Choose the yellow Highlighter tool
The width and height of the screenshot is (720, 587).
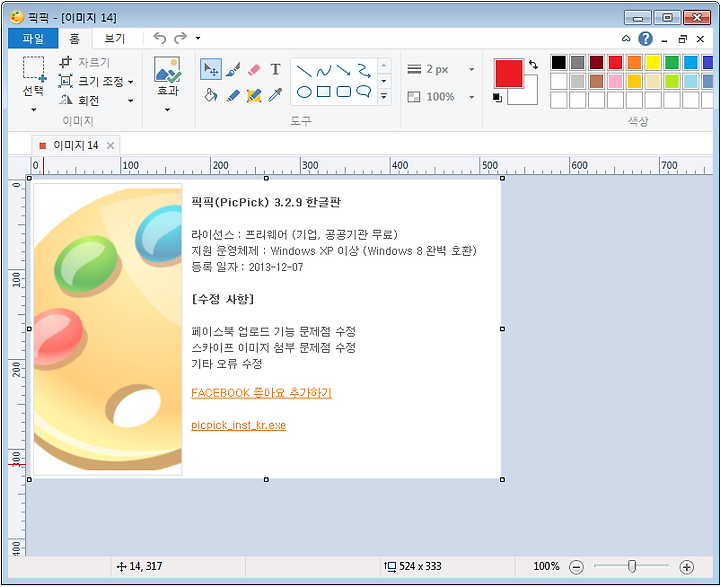pos(254,96)
